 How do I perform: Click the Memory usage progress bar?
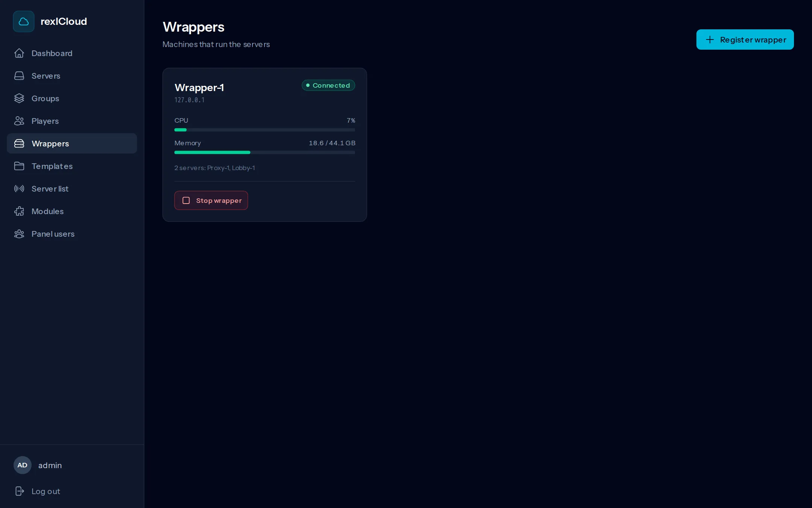265,152
